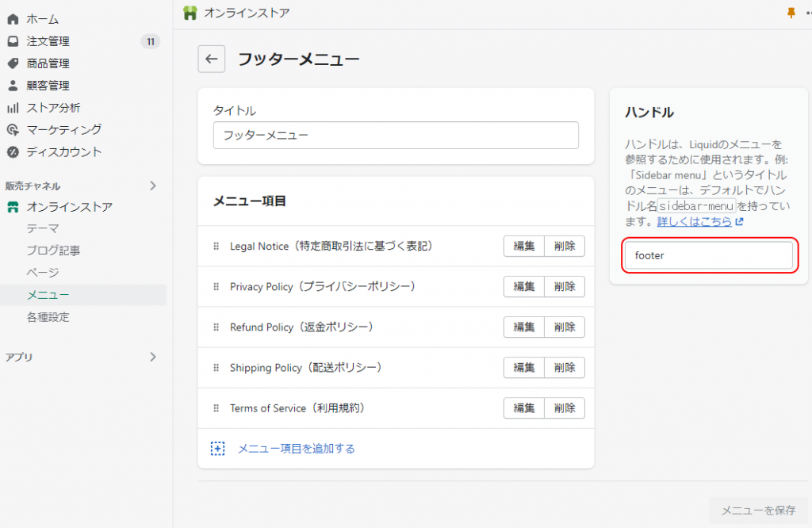812x528 pixels.
Task: Delete the Legal Notice menu item
Action: click(565, 246)
